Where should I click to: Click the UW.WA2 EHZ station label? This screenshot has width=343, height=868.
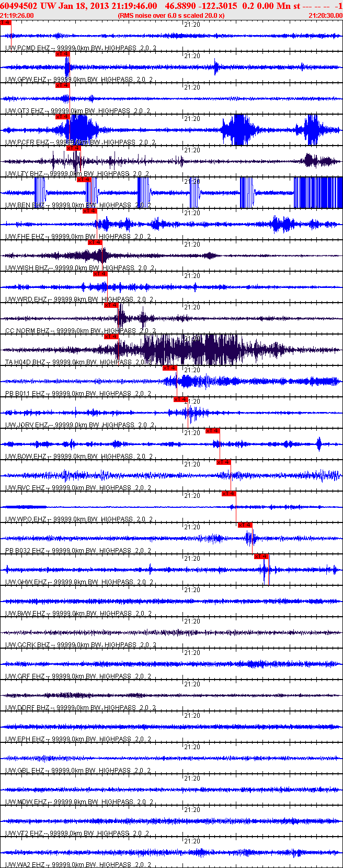pos(26,865)
